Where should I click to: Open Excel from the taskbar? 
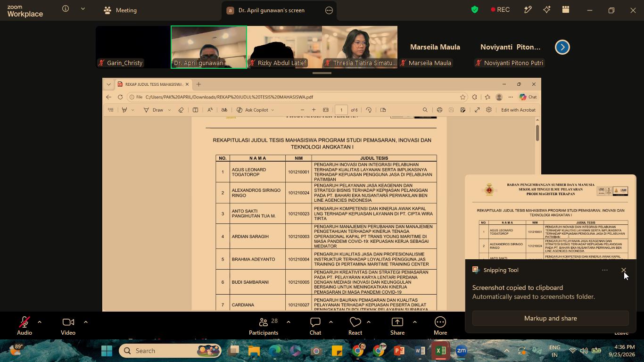(441, 351)
